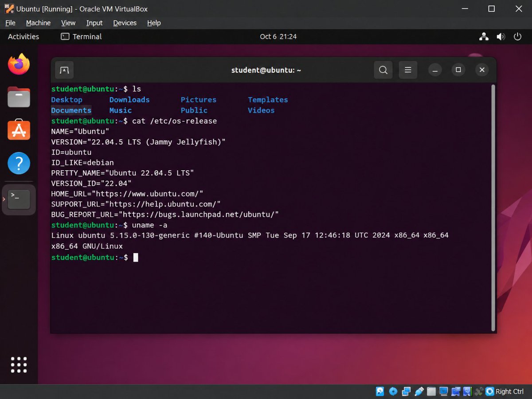Click the SUPPORT_URL help.ubuntu.com line
This screenshot has width=532, height=399.
(136, 204)
